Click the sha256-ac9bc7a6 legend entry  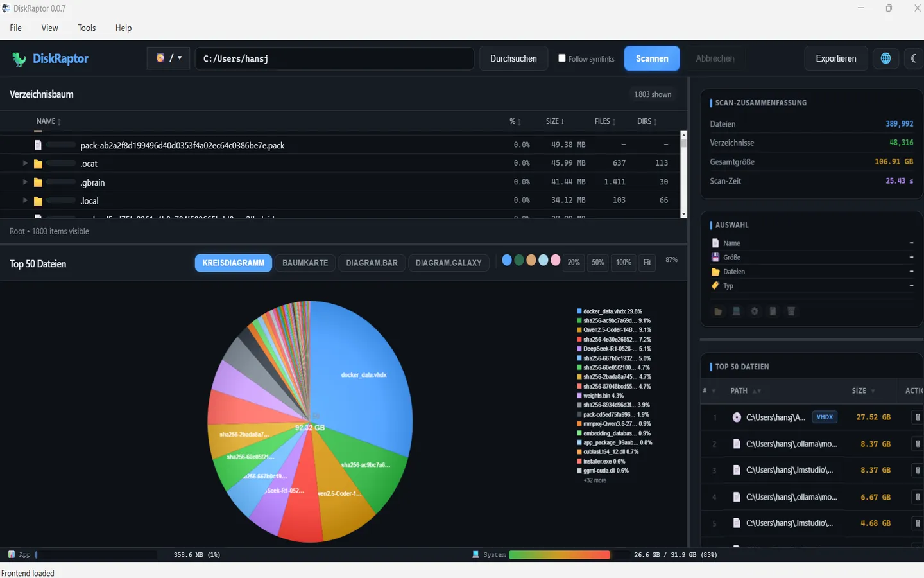(x=613, y=320)
